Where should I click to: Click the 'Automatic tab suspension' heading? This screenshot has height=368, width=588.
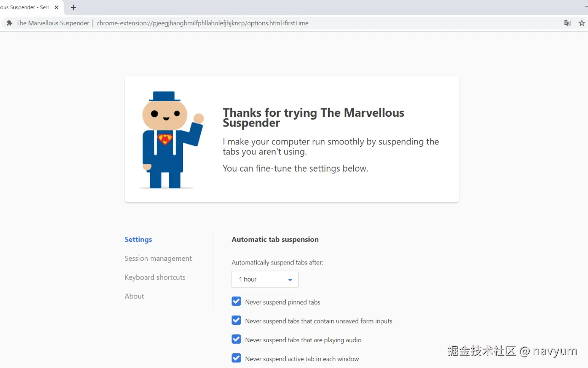point(275,239)
